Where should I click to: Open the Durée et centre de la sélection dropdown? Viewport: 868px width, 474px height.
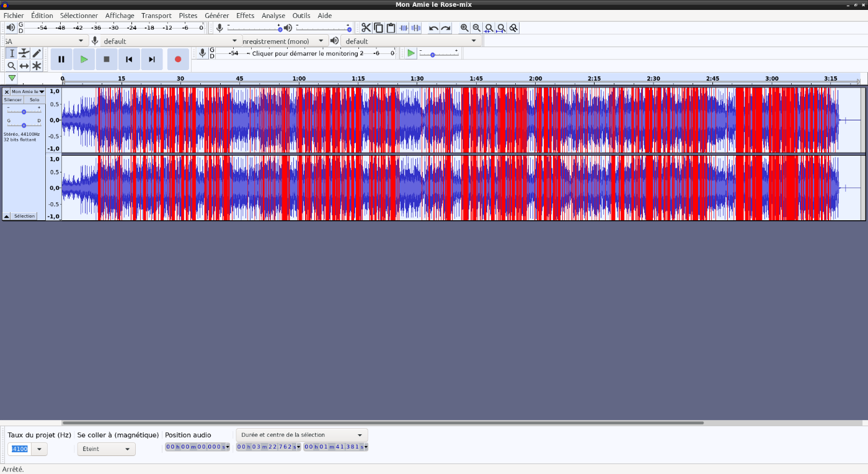pos(302,435)
